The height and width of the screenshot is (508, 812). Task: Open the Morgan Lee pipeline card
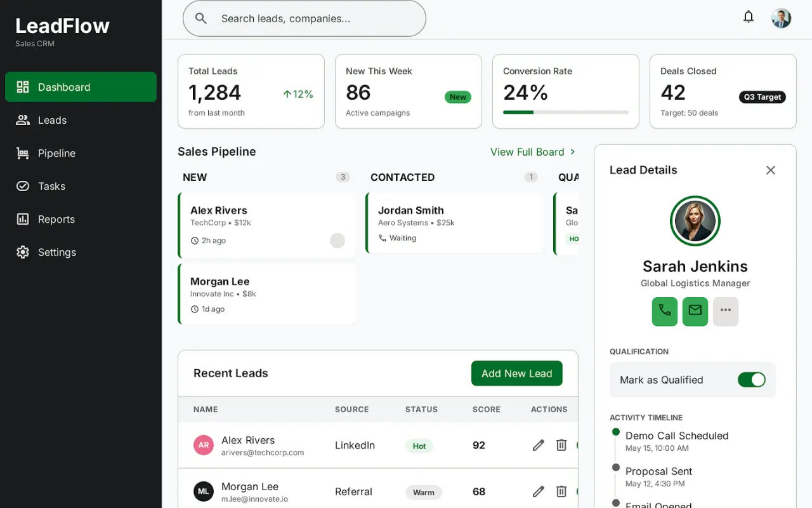tap(266, 294)
